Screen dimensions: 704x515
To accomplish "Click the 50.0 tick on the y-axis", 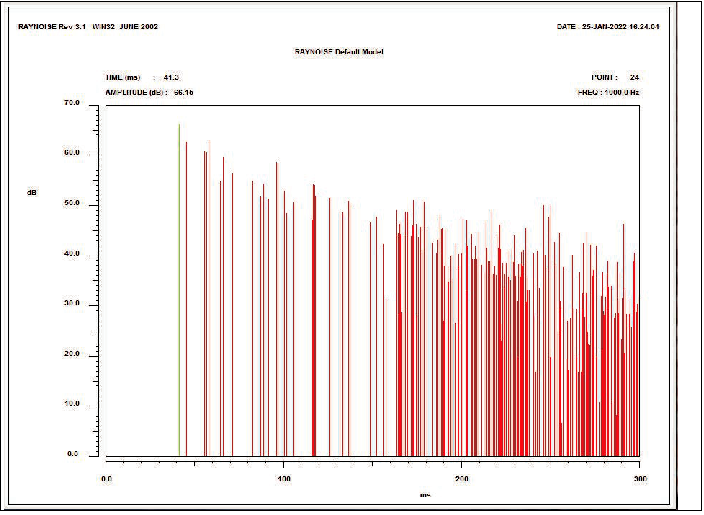I will tap(70, 203).
